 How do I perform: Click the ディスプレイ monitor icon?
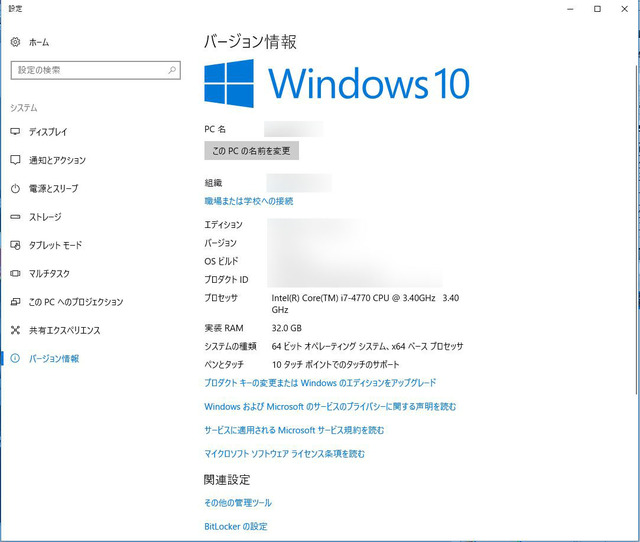tap(15, 132)
